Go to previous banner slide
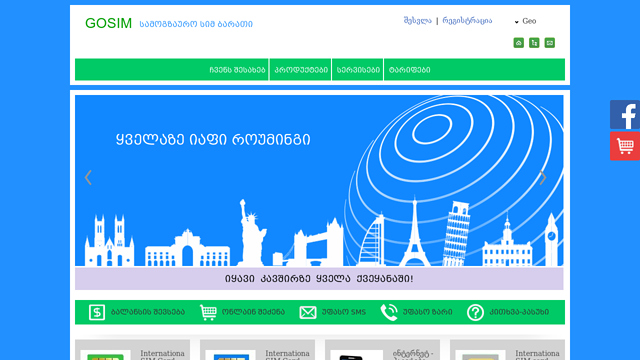The width and height of the screenshot is (640, 360). [x=88, y=178]
